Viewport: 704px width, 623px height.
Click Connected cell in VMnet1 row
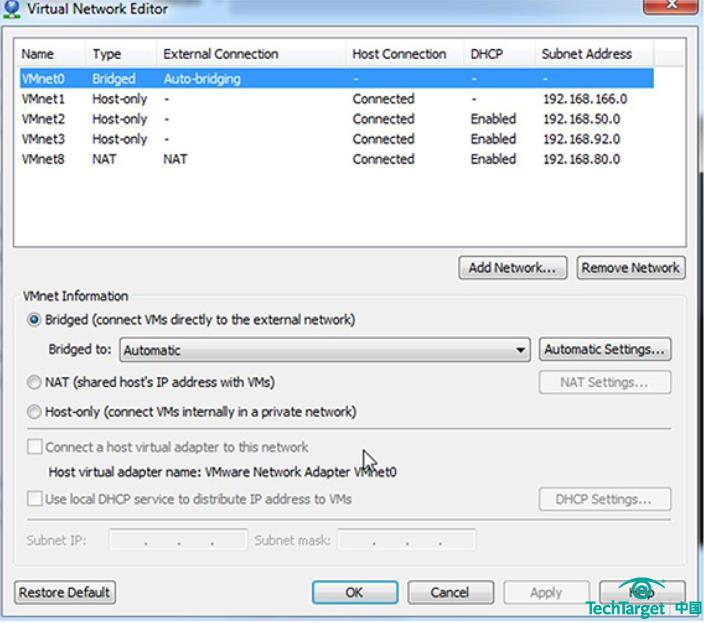click(x=383, y=99)
